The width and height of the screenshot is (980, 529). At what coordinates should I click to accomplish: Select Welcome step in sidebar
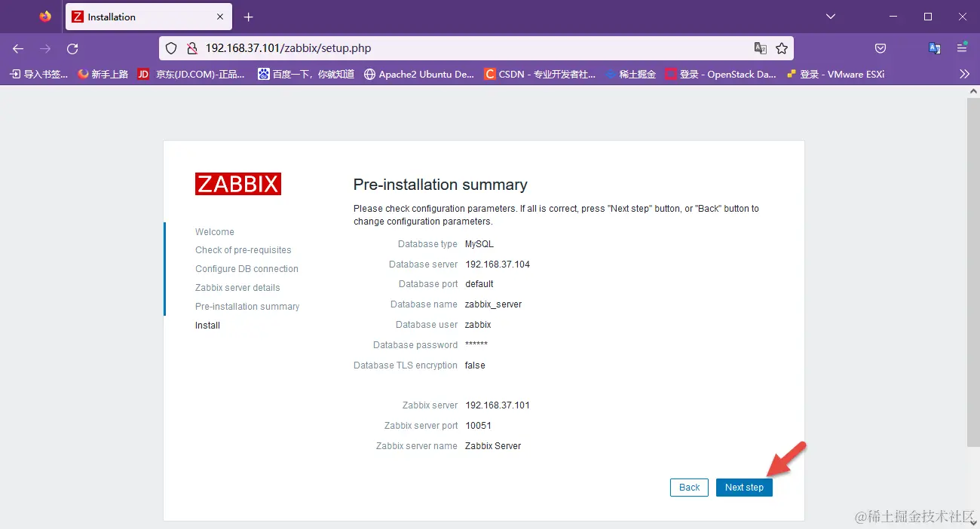[215, 232]
